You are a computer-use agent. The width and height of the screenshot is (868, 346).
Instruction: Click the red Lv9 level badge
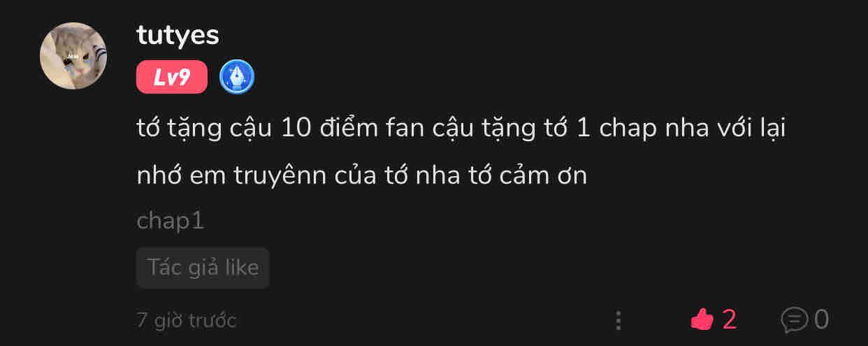(172, 77)
